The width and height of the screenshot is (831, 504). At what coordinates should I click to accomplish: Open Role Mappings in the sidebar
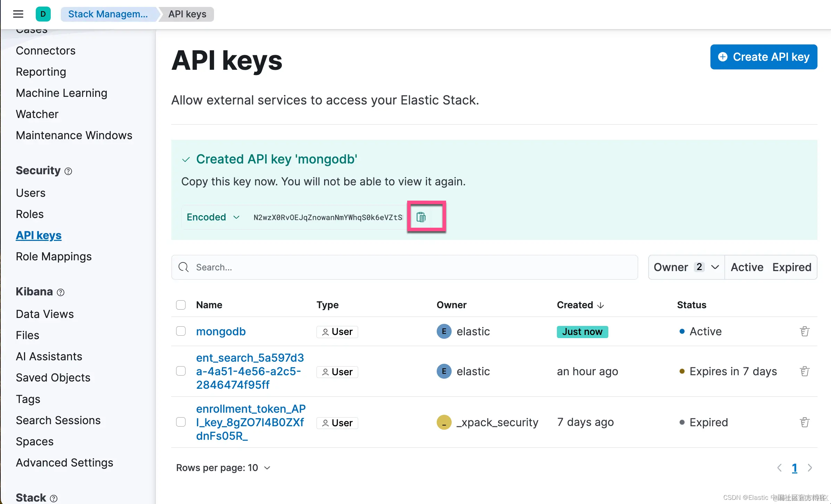pyautogui.click(x=54, y=257)
